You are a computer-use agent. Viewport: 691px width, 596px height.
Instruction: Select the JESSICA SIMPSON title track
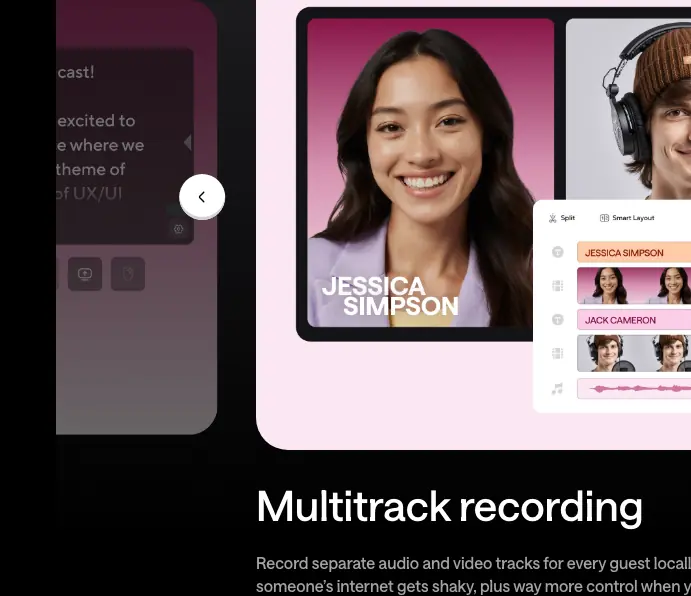tap(634, 253)
